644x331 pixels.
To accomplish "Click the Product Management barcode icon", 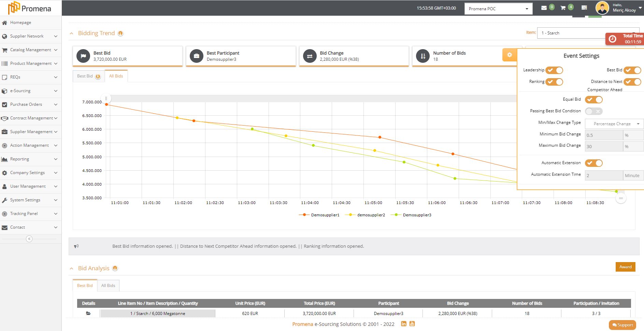I will point(4,63).
